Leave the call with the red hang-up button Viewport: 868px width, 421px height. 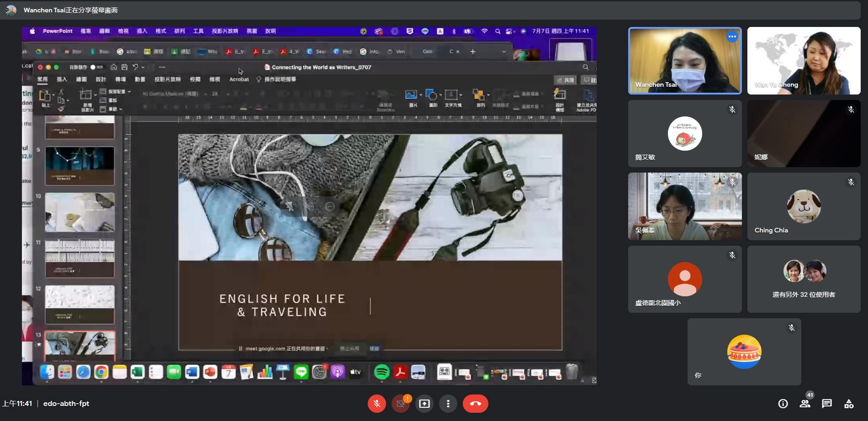coord(476,404)
